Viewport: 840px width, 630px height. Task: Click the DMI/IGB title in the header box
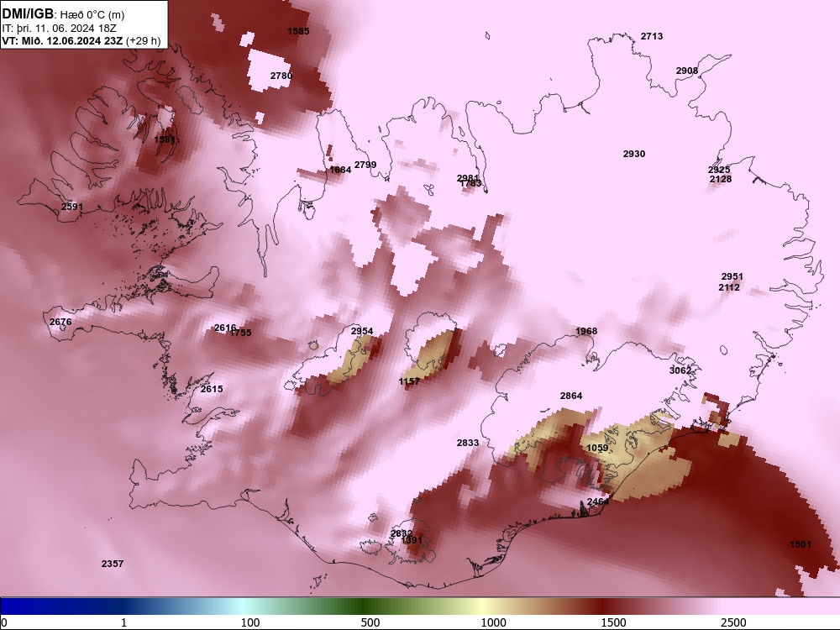pos(28,13)
